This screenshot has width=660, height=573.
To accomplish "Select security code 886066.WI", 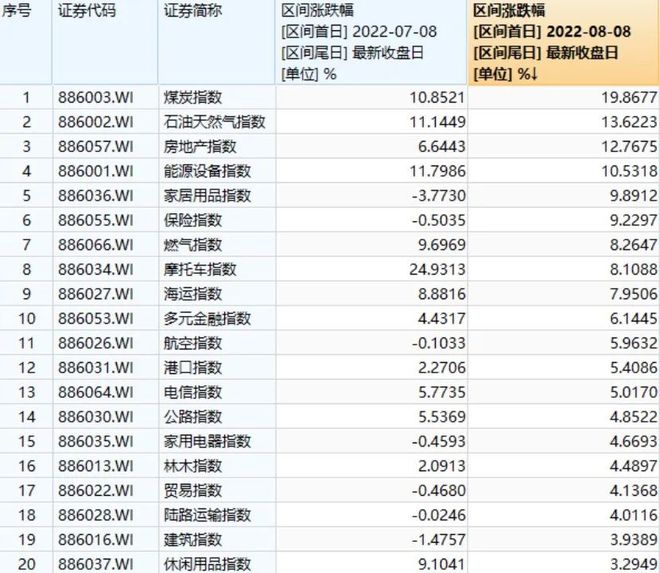I will 96,245.
